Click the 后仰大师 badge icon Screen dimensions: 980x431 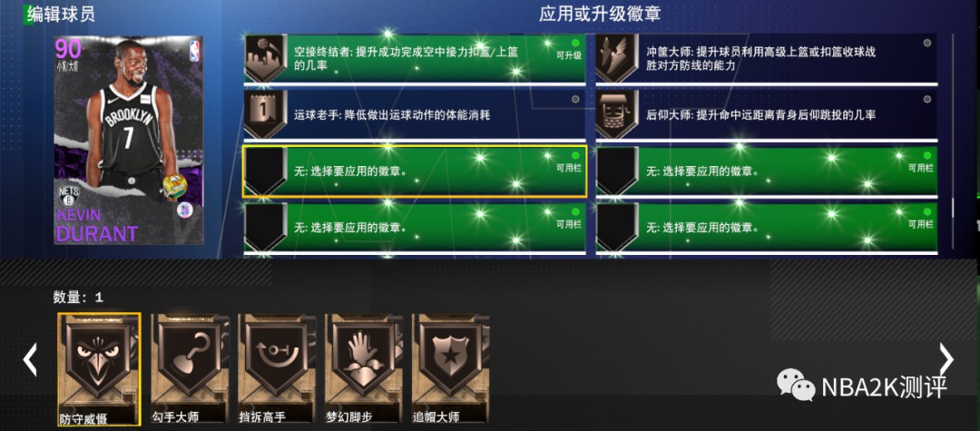tap(617, 115)
